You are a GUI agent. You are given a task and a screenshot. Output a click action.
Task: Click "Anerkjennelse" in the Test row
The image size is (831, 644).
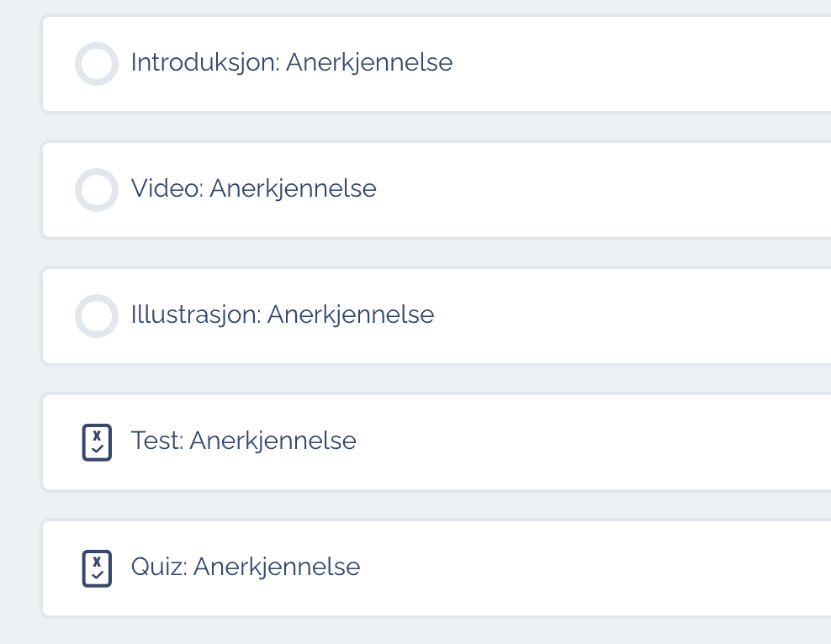click(273, 441)
